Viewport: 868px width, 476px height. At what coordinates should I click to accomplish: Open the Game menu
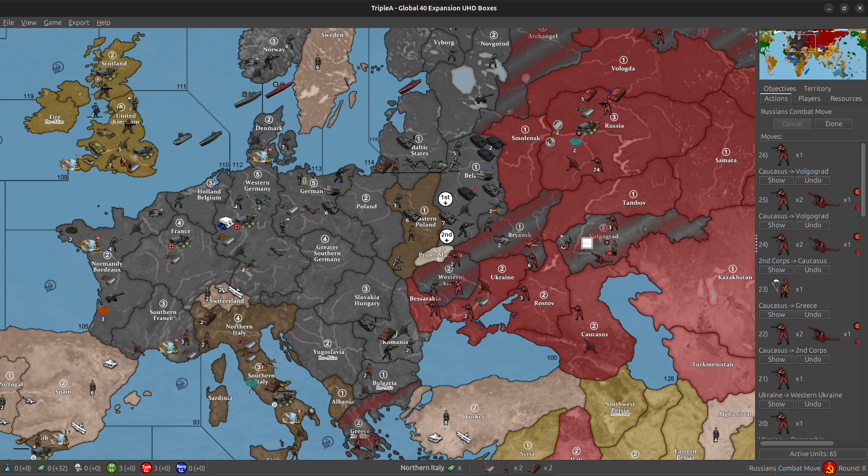coord(52,22)
